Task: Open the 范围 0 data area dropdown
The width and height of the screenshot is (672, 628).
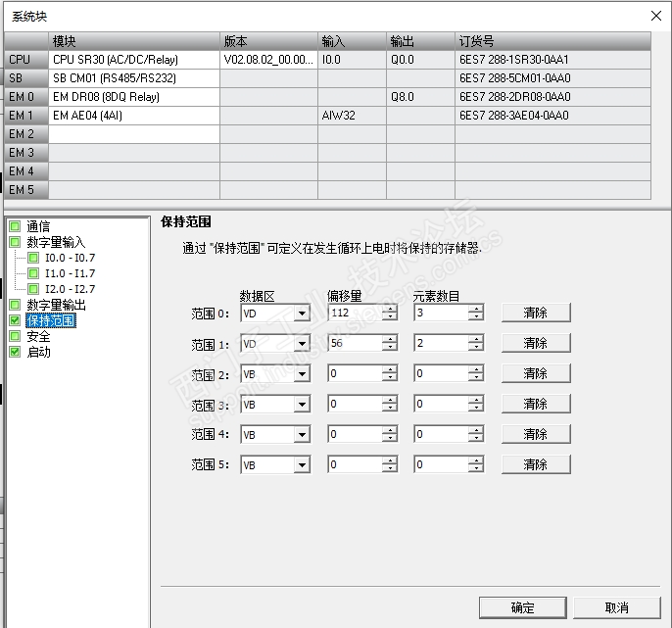Action: click(302, 314)
